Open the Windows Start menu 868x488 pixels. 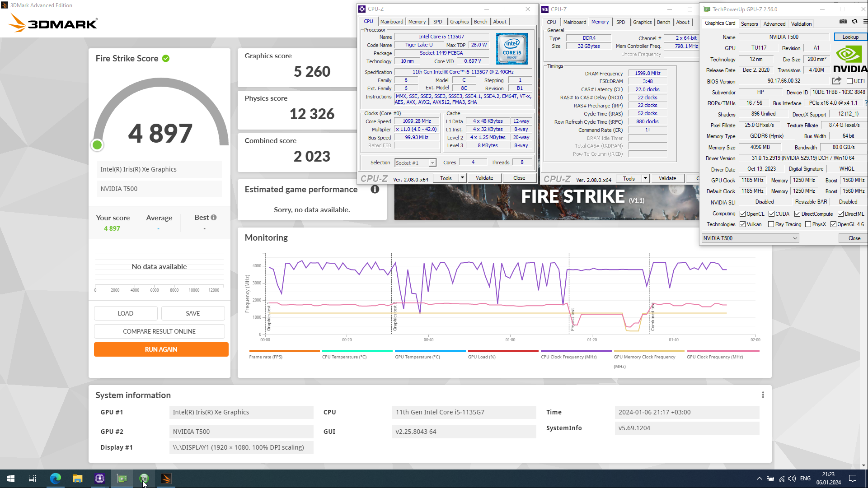coord(11,479)
